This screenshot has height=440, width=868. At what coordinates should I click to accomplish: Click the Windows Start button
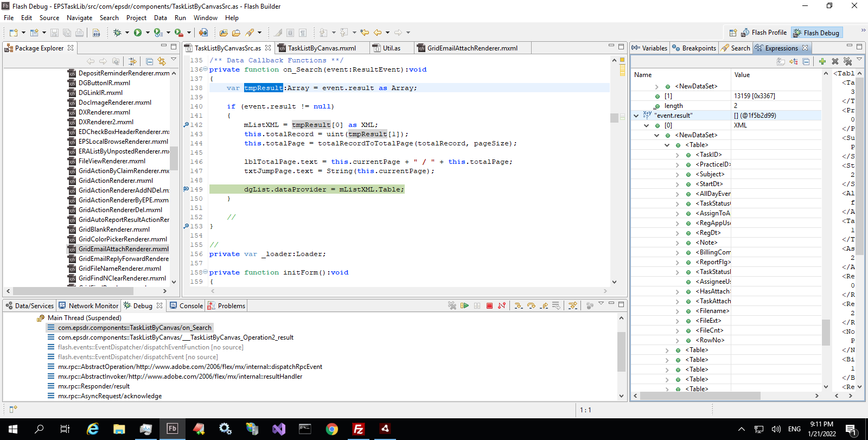[x=13, y=429]
